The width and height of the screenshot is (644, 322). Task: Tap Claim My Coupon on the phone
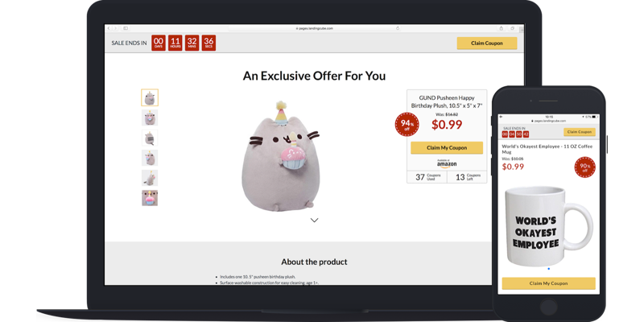pyautogui.click(x=548, y=283)
